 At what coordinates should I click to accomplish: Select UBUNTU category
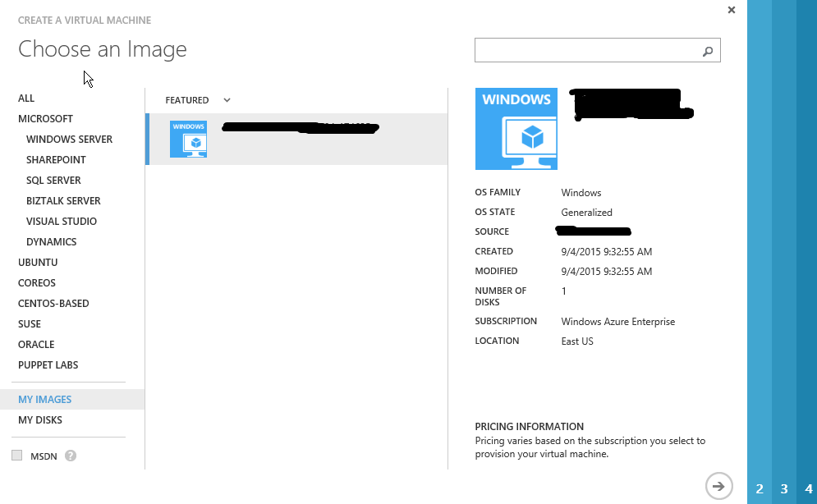pos(38,263)
